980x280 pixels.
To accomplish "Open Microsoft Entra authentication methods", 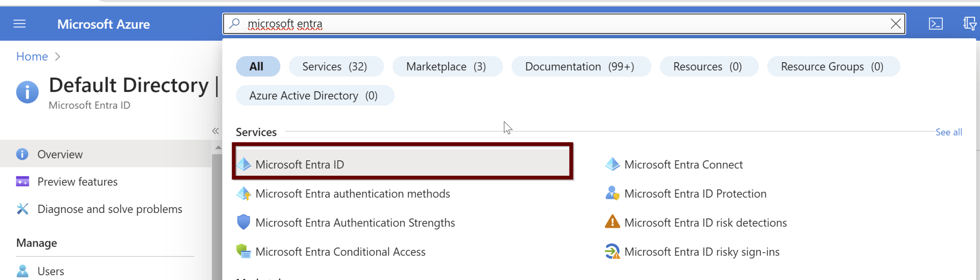I will [352, 194].
